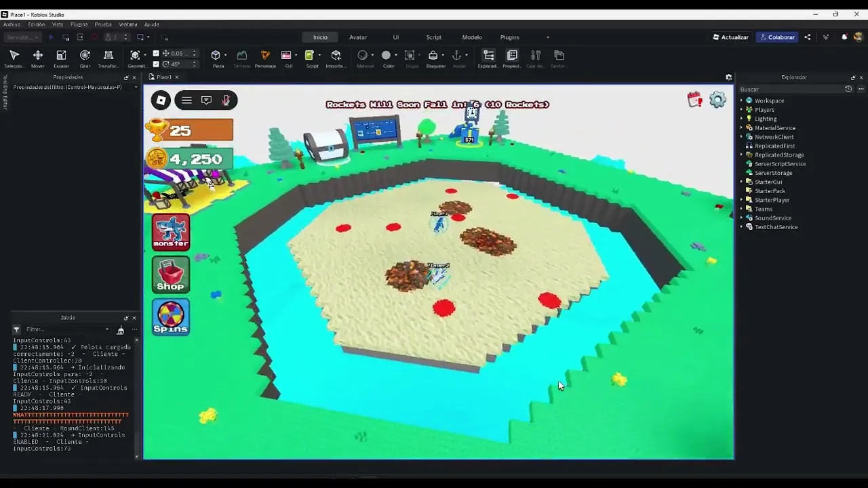Screen dimensions: 868x488
Task: Open the notifications bell
Action: click(x=844, y=37)
